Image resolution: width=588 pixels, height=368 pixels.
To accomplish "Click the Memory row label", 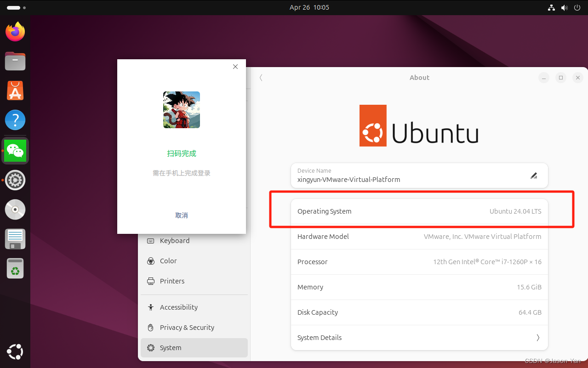I will click(x=310, y=287).
